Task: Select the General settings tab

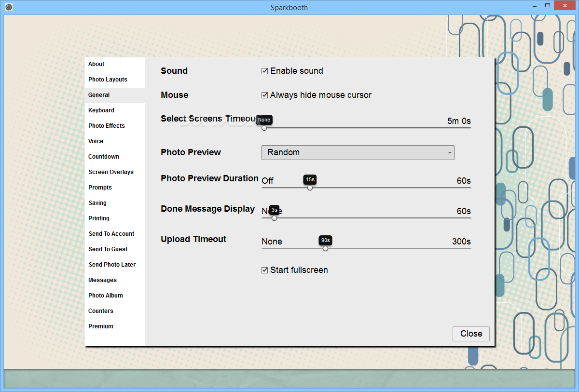Action: point(115,95)
